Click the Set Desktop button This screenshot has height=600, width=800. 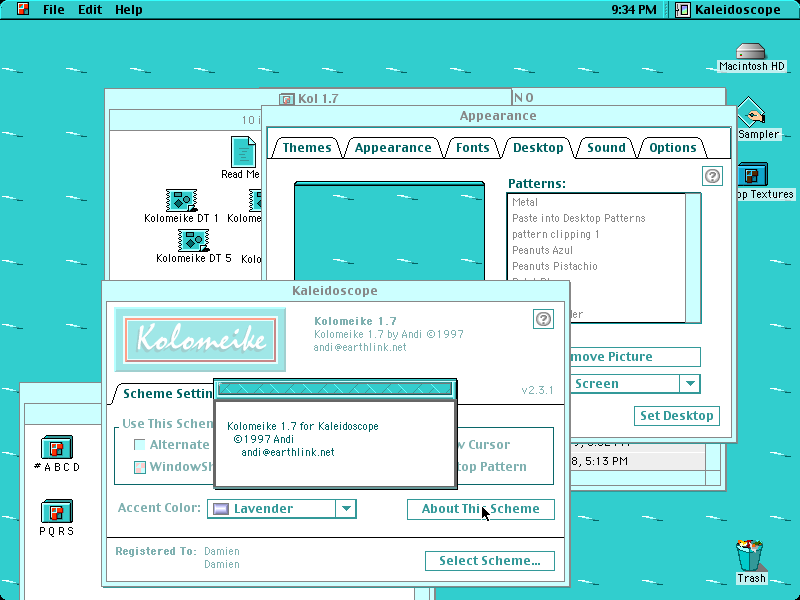tap(677, 415)
